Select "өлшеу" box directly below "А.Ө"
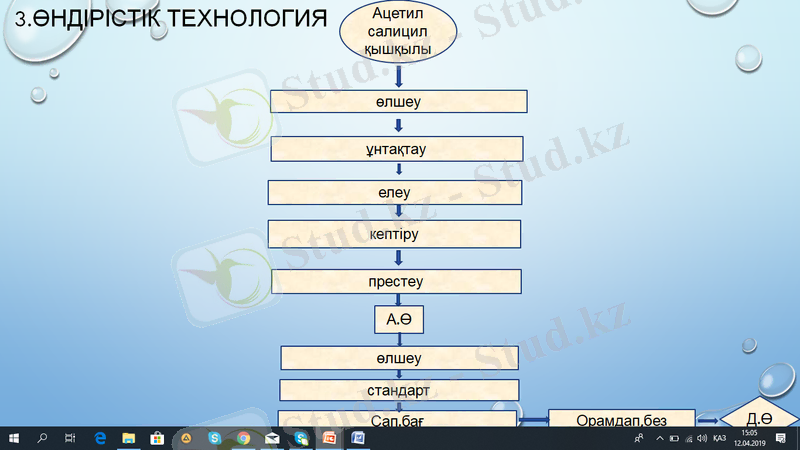 click(x=399, y=358)
